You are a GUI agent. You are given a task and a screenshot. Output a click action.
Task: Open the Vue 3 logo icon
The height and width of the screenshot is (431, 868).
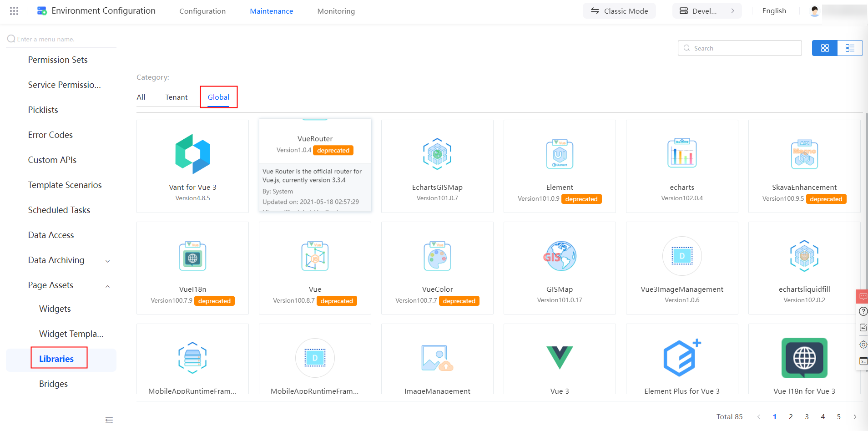(x=560, y=357)
